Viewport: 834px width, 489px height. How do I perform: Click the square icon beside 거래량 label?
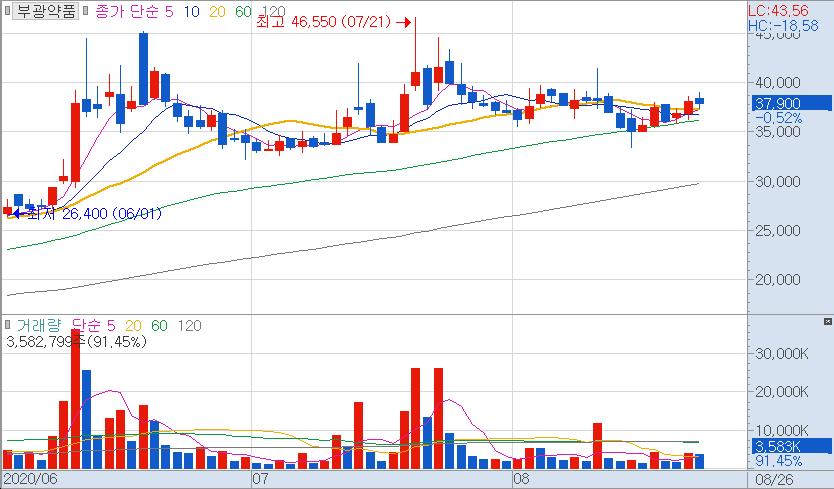7,325
